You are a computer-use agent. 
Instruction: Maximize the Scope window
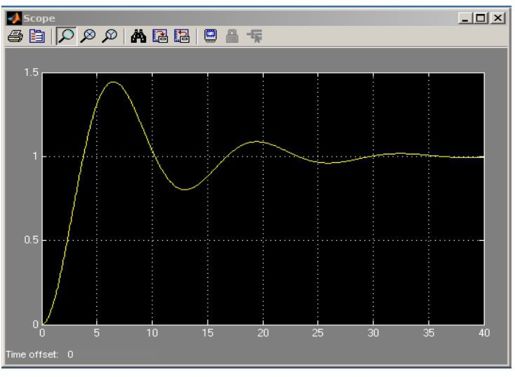[481, 18]
